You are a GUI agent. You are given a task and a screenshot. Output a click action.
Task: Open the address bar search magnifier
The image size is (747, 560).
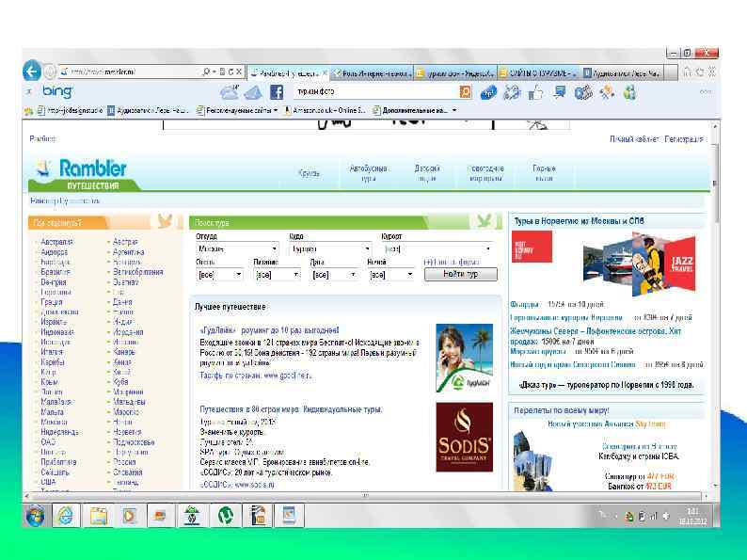[x=206, y=72]
